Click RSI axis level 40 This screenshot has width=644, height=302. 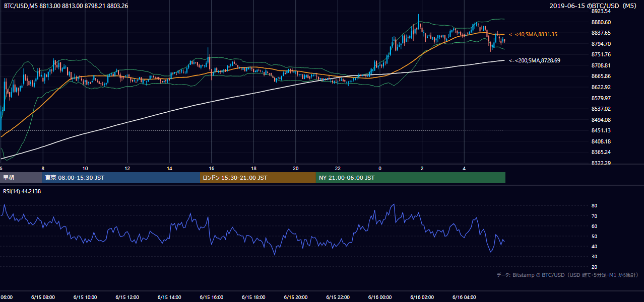point(594,246)
